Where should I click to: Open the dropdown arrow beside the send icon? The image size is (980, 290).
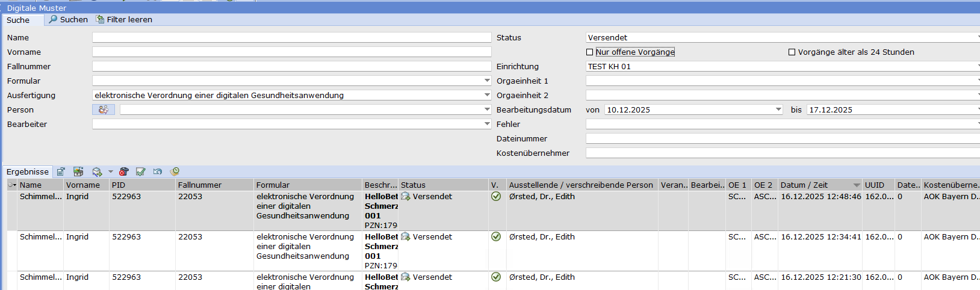(110, 172)
